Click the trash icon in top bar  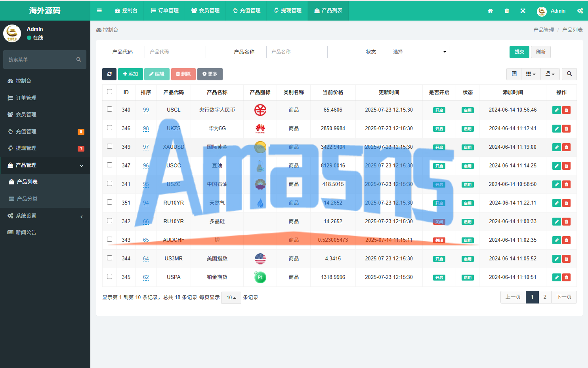[x=507, y=11]
